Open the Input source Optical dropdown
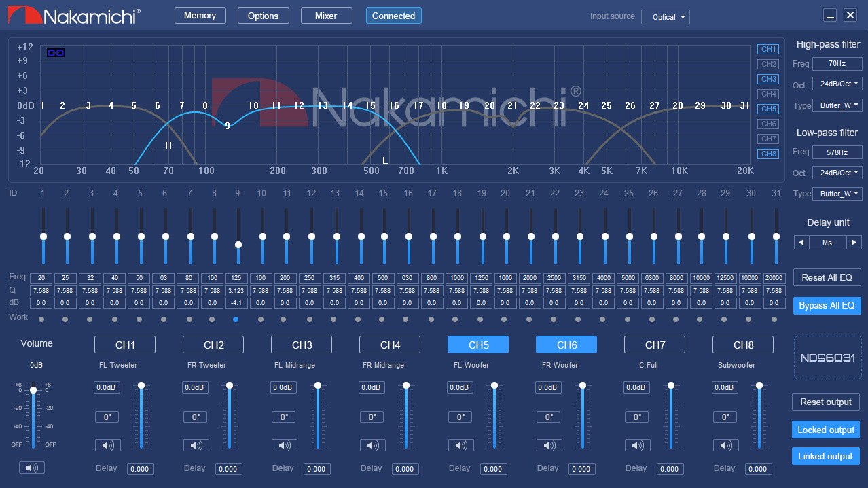The image size is (868, 488). click(x=665, y=17)
